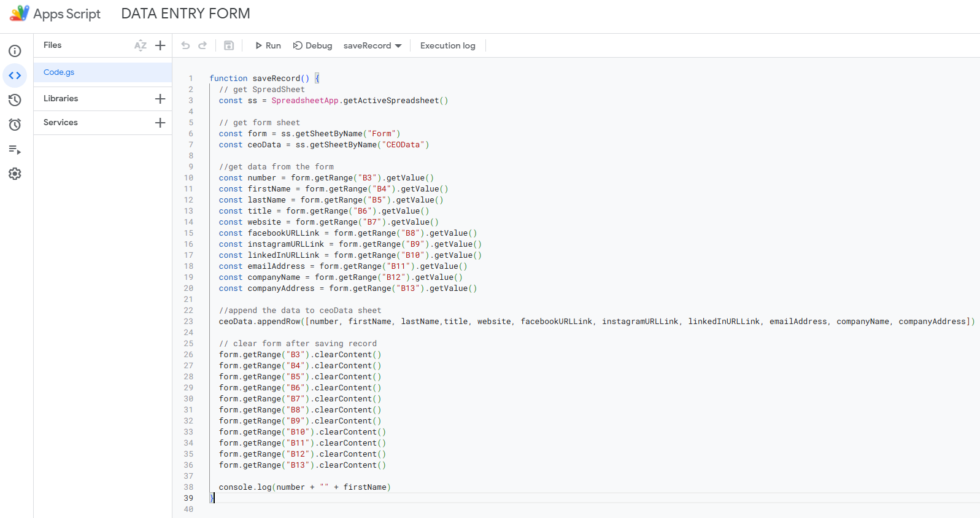Click the Redo arrow in toolbar

(203, 45)
